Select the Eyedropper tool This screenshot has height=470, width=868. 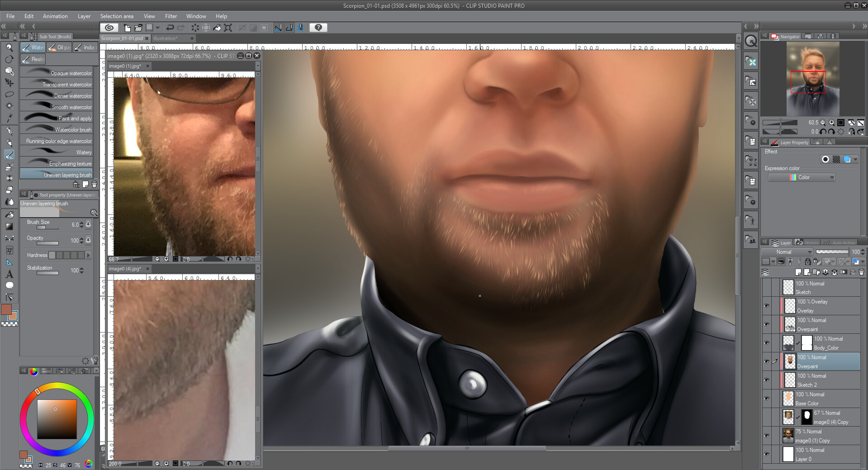click(x=9, y=118)
